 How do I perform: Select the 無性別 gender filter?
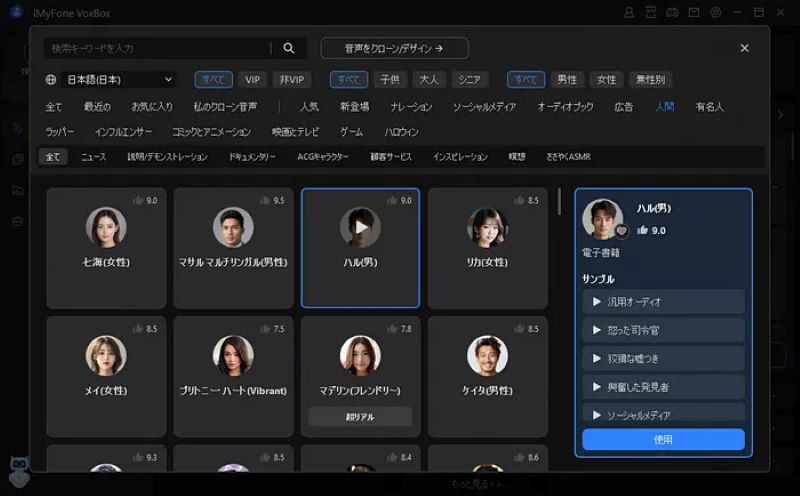(651, 80)
